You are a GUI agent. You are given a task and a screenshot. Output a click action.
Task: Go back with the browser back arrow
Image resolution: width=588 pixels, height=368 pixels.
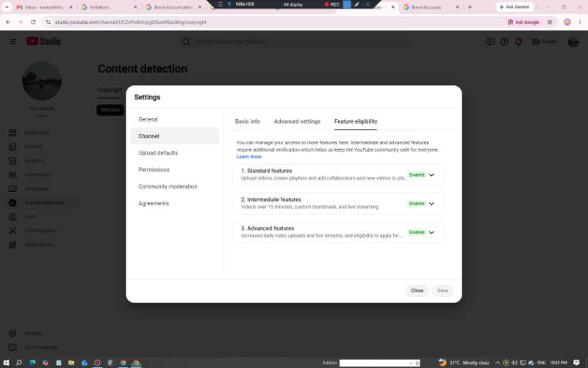point(8,22)
